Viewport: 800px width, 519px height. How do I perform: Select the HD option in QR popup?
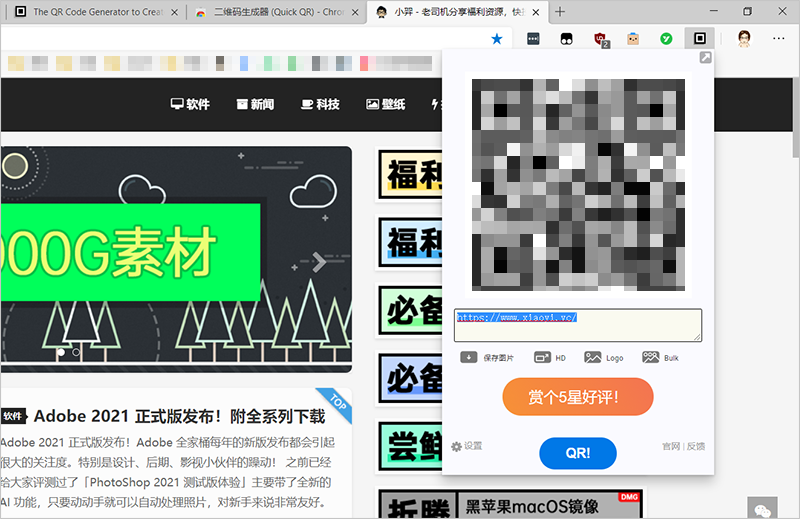pos(550,358)
